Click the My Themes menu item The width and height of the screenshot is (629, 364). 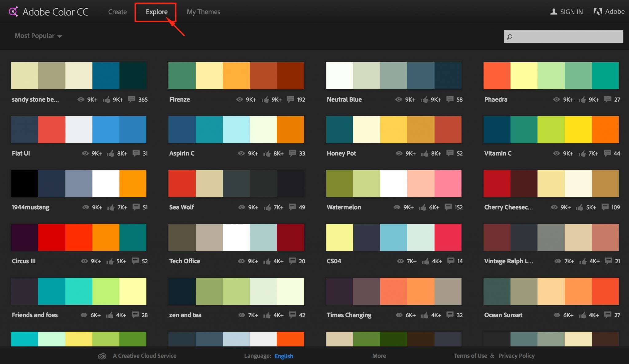pos(203,12)
